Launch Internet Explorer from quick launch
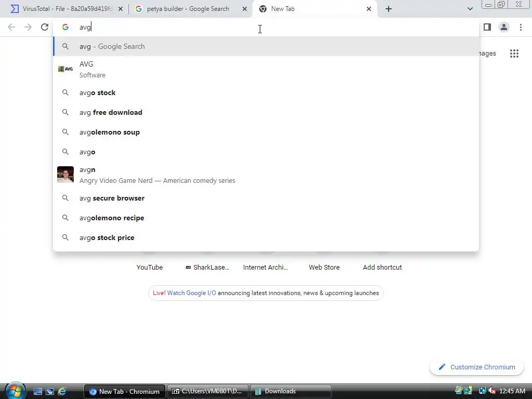The width and height of the screenshot is (532, 399). pyautogui.click(x=62, y=391)
